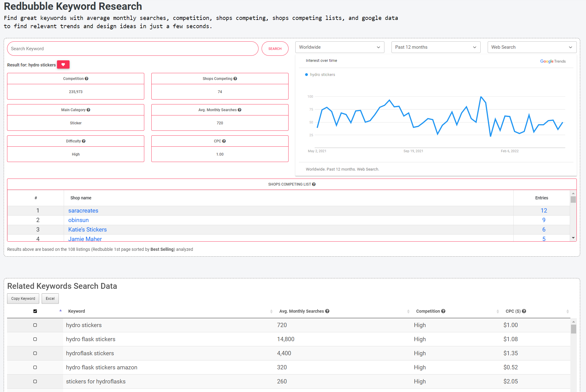Sort by Competition column arrows
The width and height of the screenshot is (586, 392).
click(x=497, y=311)
